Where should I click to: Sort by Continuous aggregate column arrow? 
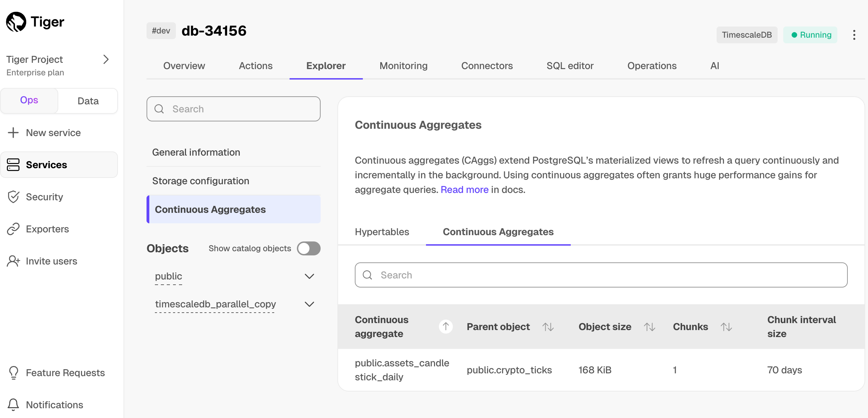coord(446,327)
